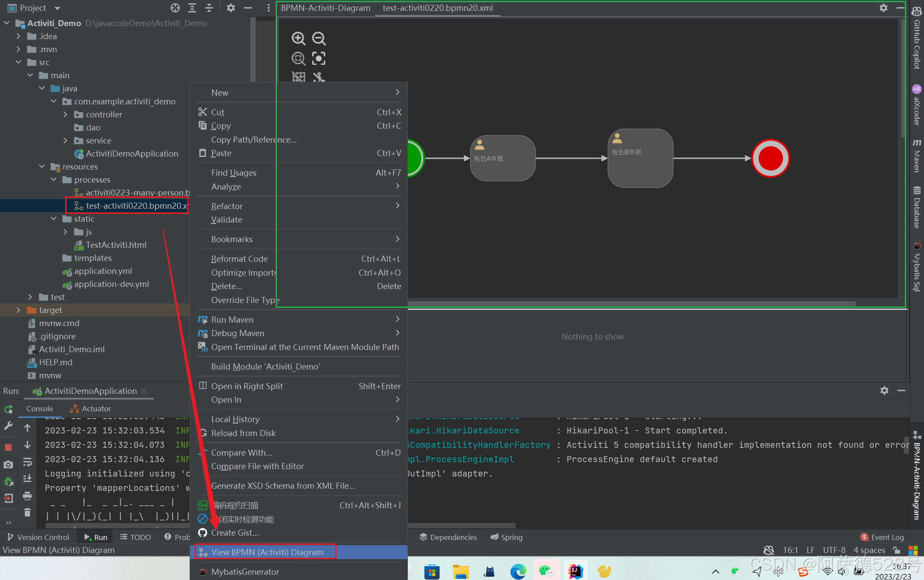The height and width of the screenshot is (580, 924).
Task: Click the fit-to-screen icon in diagram toolbar
Action: click(x=319, y=58)
